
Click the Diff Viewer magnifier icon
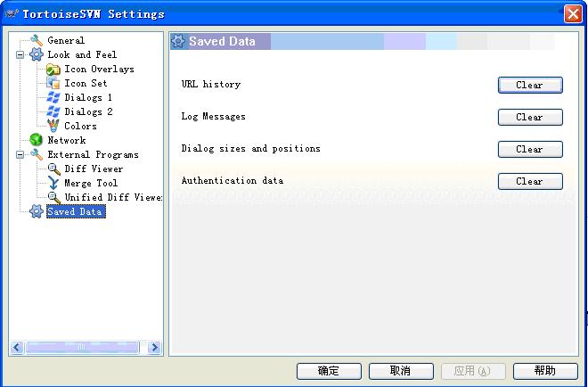[53, 169]
